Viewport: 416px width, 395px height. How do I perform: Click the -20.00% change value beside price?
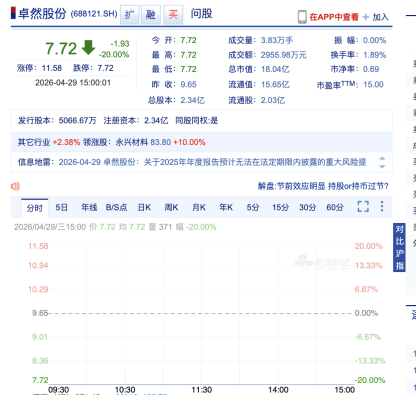click(114, 55)
